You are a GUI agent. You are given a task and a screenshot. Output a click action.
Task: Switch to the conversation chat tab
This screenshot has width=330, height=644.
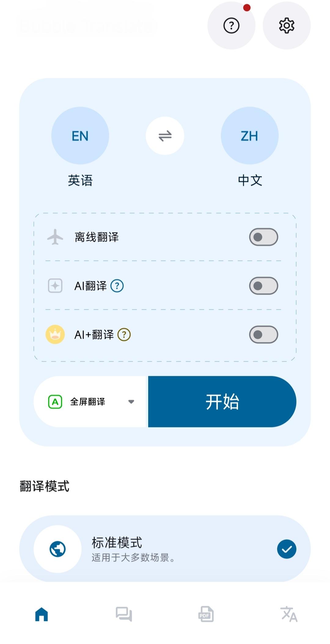point(124,614)
